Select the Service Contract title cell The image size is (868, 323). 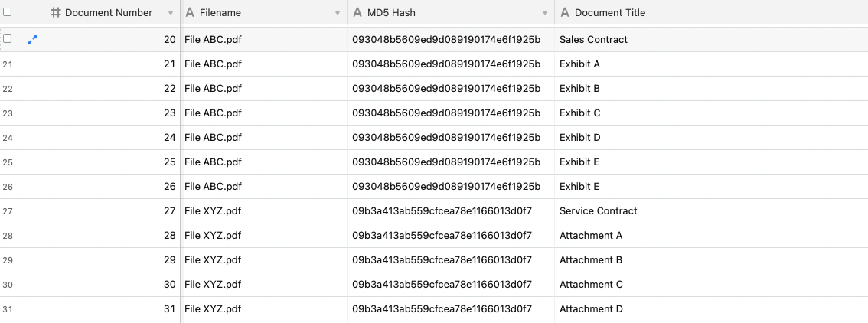click(x=711, y=210)
